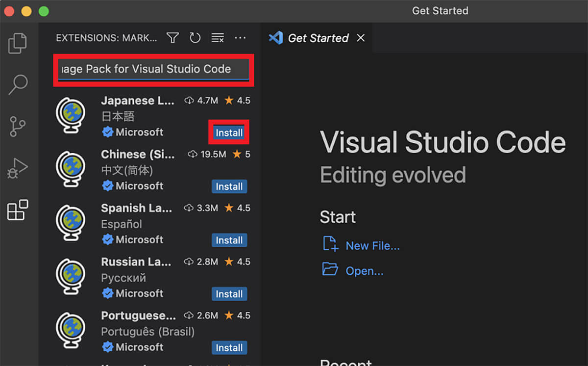Click the 日本語 description text
This screenshot has width=588, height=366.
(118, 117)
